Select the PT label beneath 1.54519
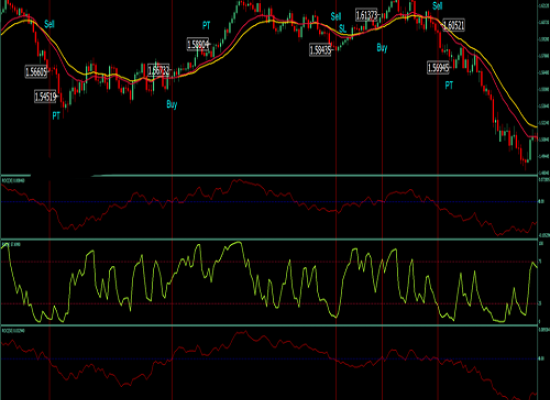Screen dimensions: 550x400 (x=56, y=115)
